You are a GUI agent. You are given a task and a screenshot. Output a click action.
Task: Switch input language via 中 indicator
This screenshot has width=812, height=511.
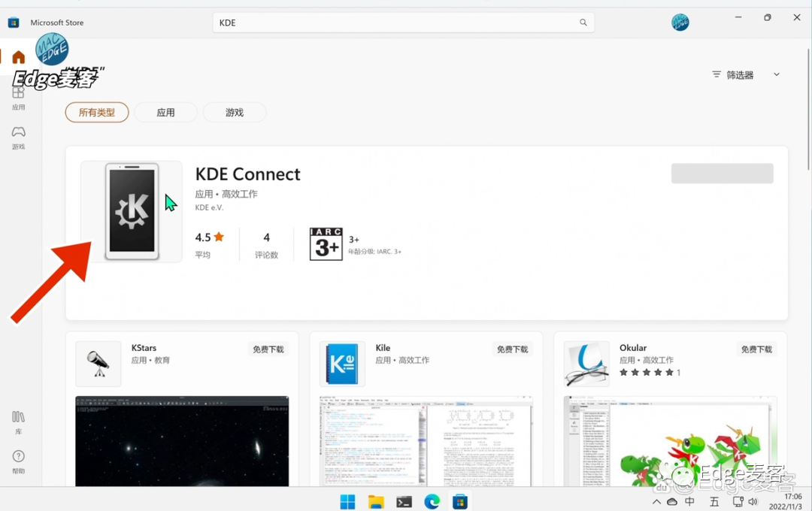click(x=689, y=502)
